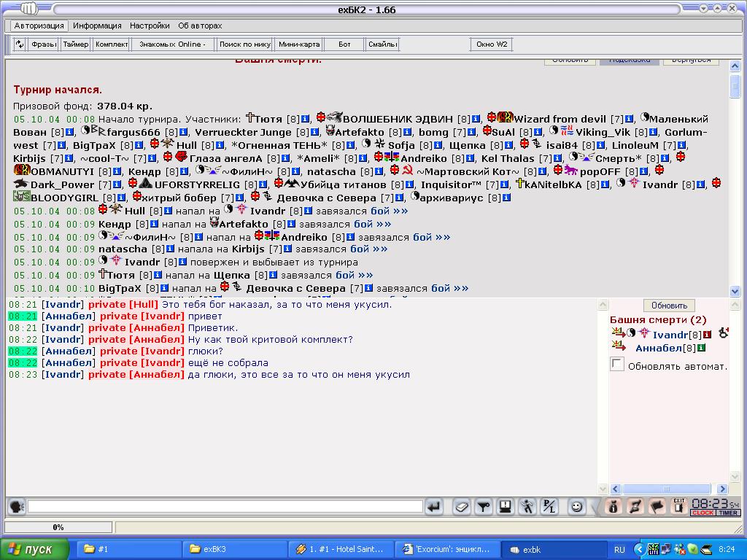
Task: Click the EXIT door icon
Action: click(x=678, y=506)
